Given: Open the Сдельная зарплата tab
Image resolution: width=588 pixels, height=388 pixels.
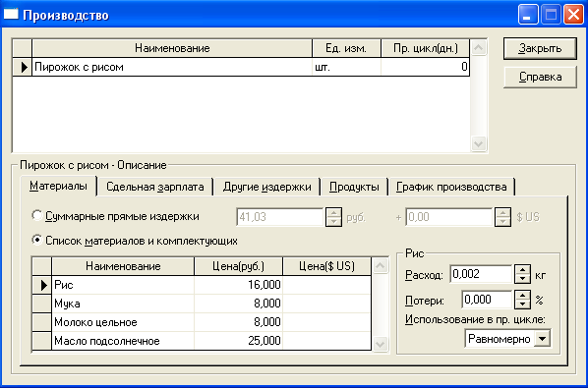Looking at the screenshot, I should 155,187.
